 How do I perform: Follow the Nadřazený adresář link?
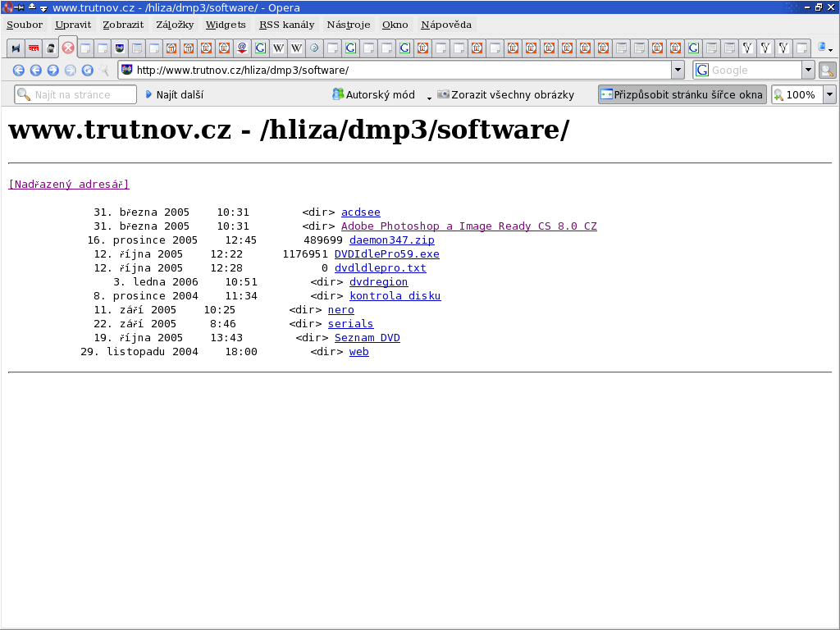[x=69, y=185]
